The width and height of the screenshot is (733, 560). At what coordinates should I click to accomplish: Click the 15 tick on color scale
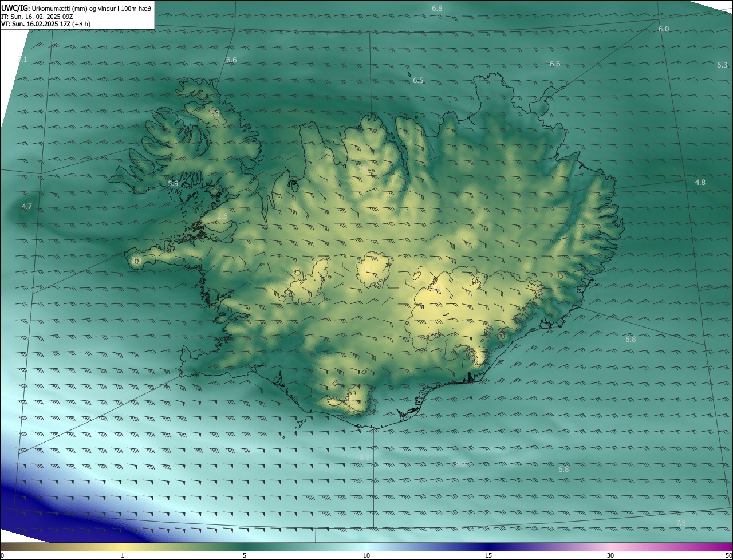(x=488, y=555)
